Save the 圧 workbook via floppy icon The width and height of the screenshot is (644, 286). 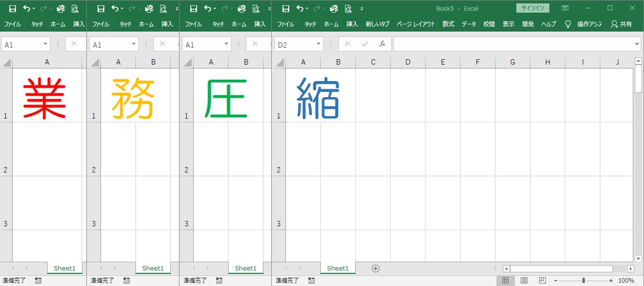click(x=194, y=8)
